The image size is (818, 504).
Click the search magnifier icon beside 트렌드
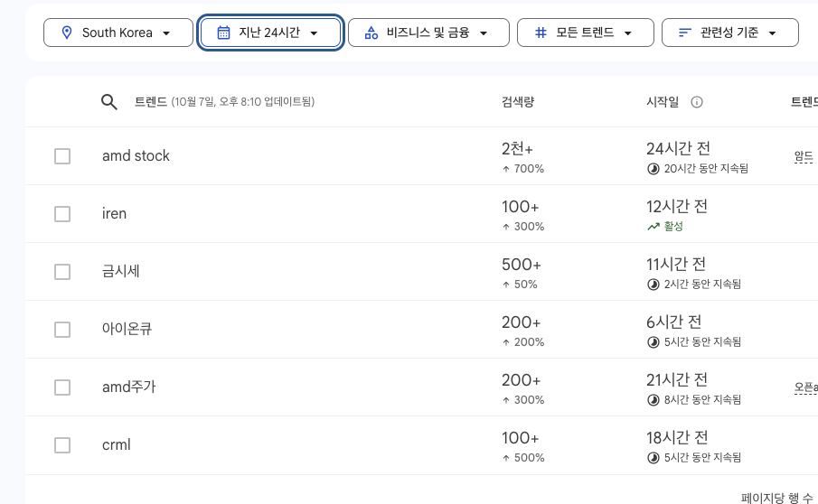tap(109, 102)
